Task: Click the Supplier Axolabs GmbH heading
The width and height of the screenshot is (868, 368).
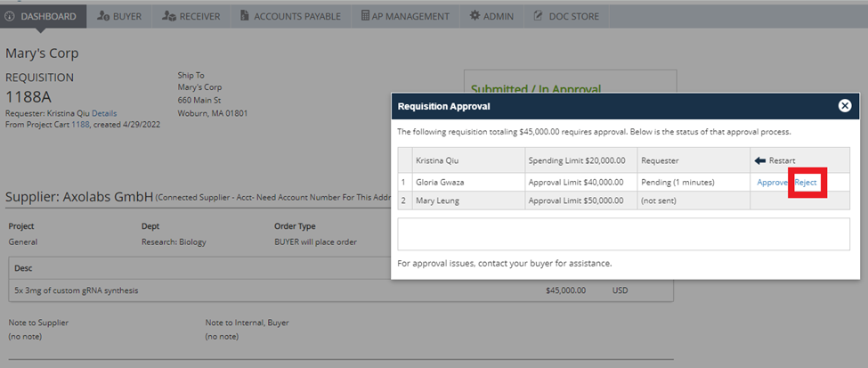Action: [x=80, y=196]
